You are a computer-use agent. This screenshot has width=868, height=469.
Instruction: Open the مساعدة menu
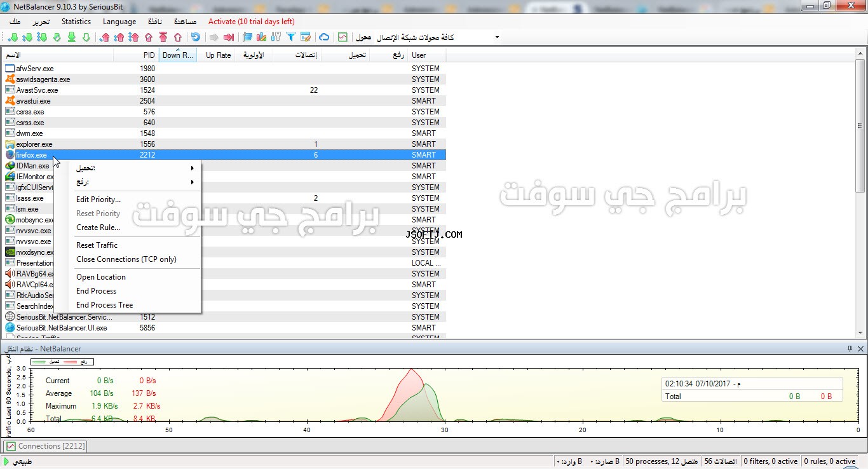[x=185, y=22]
